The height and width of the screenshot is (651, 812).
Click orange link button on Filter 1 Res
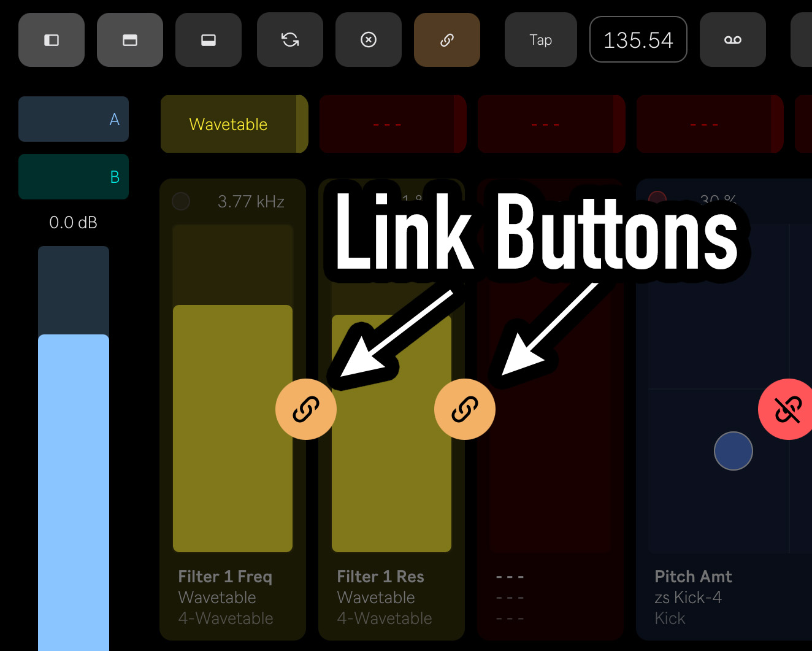pyautogui.click(x=465, y=409)
